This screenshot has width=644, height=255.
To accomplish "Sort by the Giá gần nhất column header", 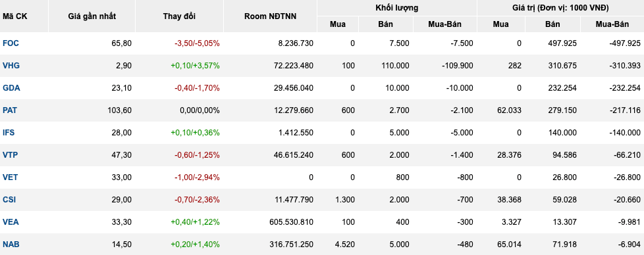I will pyautogui.click(x=92, y=16).
